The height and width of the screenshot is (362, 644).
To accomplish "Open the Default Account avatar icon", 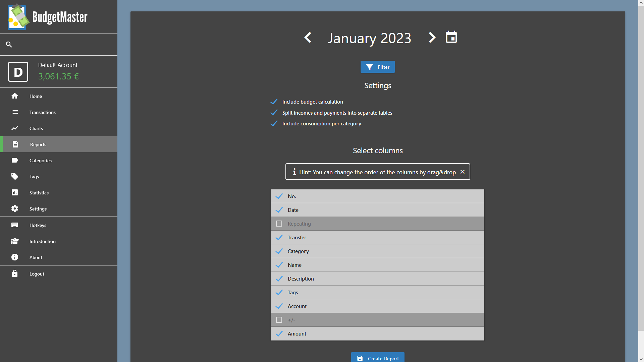I will (18, 71).
